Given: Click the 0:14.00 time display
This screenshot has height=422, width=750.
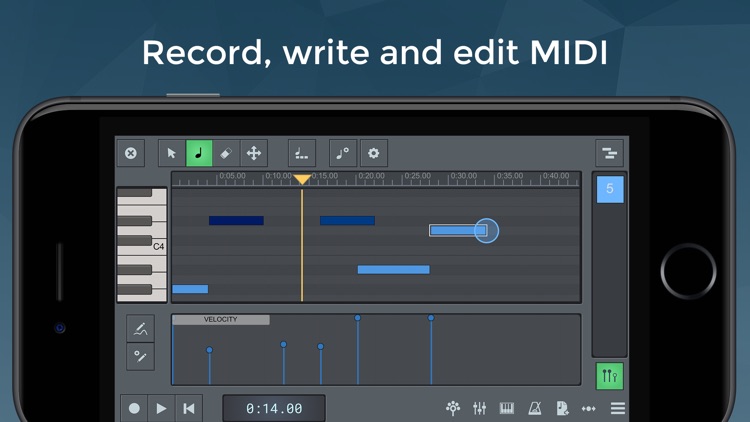Looking at the screenshot, I should pos(274,408).
